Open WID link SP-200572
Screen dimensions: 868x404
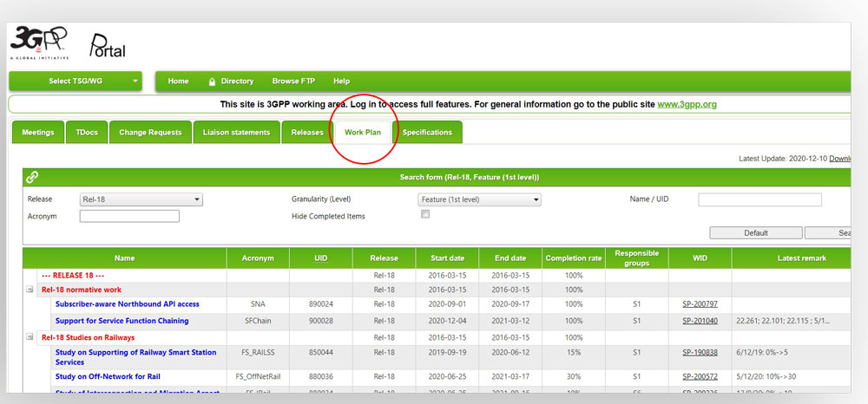click(700, 376)
